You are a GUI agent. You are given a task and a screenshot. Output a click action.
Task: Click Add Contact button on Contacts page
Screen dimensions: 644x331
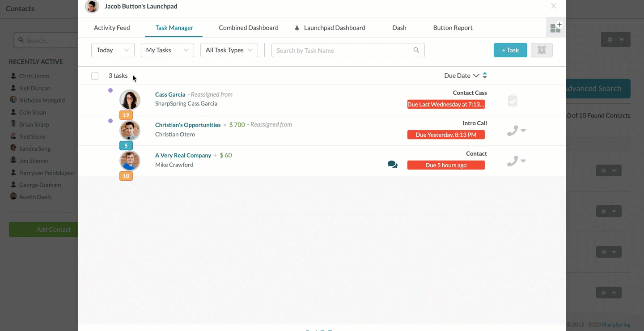[43, 229]
